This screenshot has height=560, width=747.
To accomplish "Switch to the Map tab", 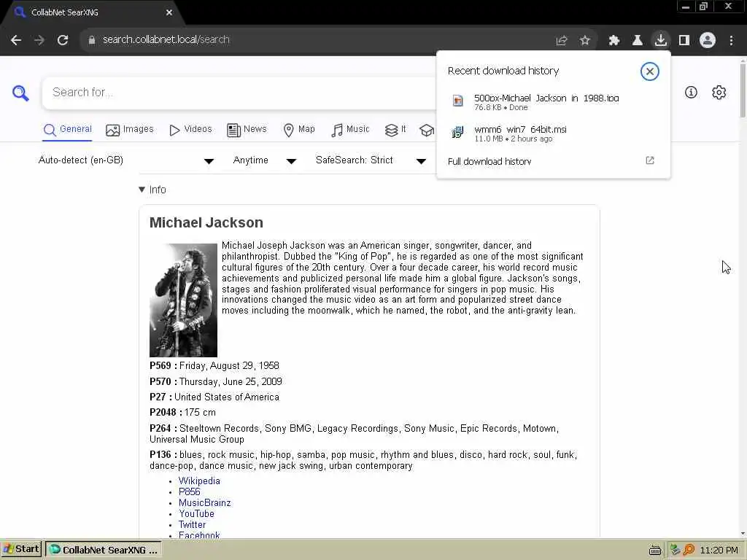I will (299, 130).
